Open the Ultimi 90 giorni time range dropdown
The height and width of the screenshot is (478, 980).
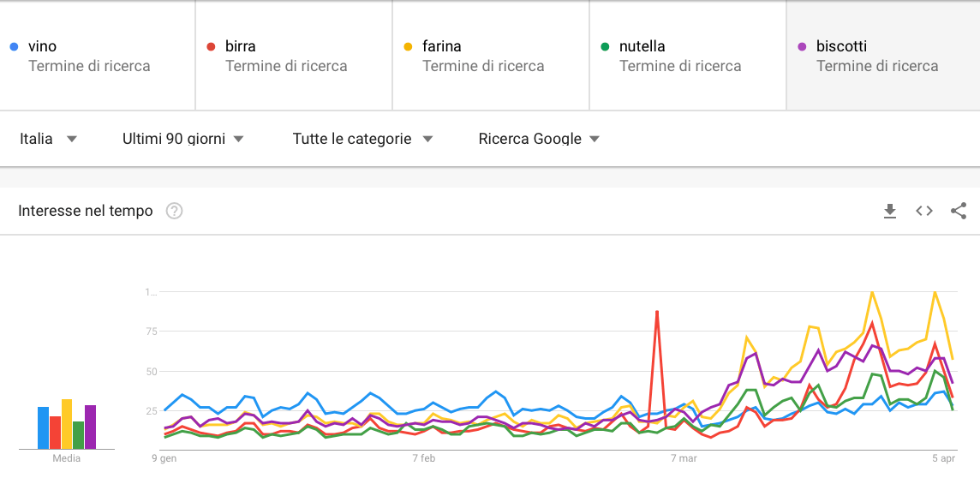coord(182,139)
